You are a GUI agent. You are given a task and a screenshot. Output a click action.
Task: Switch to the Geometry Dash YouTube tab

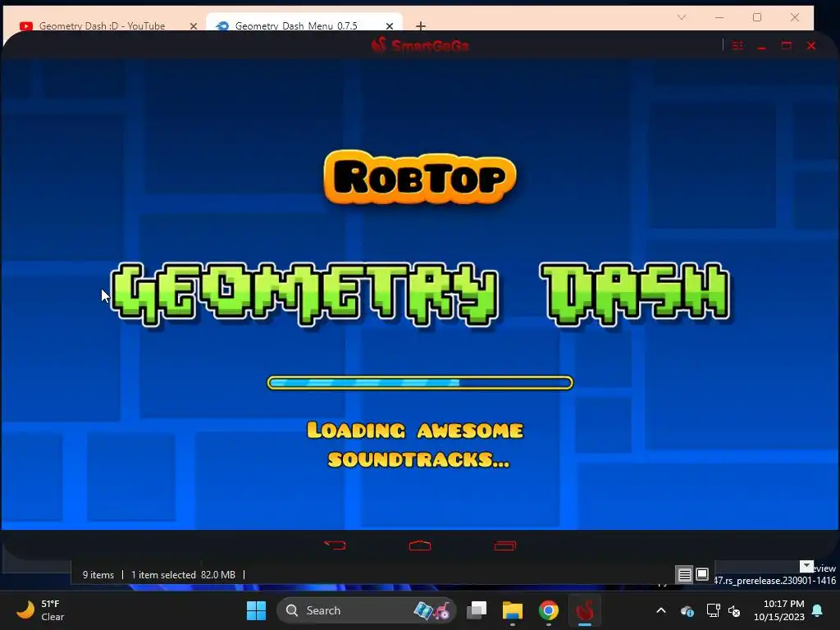coord(102,25)
